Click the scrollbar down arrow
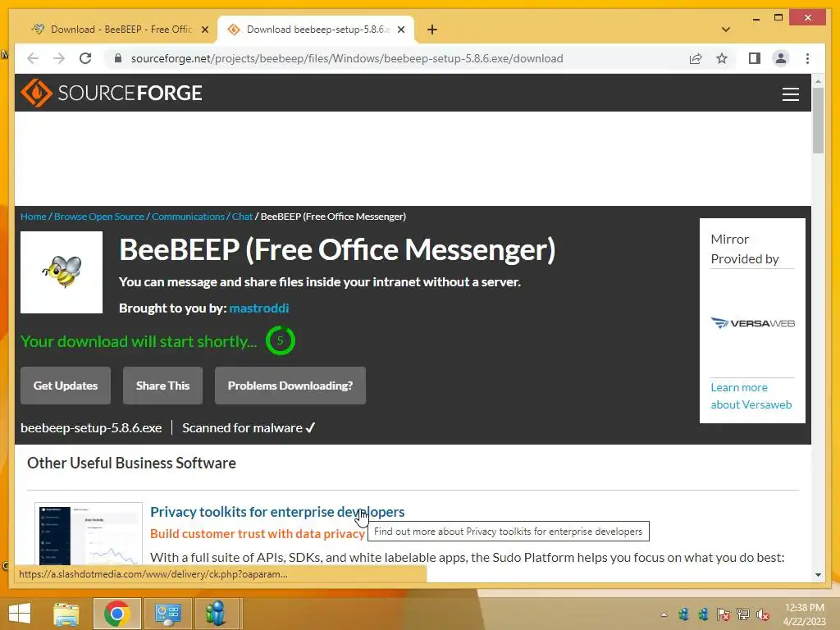This screenshot has height=630, width=840. pyautogui.click(x=818, y=575)
